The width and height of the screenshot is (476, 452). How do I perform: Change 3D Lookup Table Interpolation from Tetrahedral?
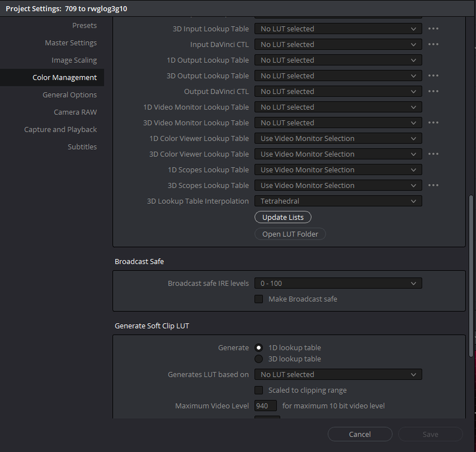[338, 201]
